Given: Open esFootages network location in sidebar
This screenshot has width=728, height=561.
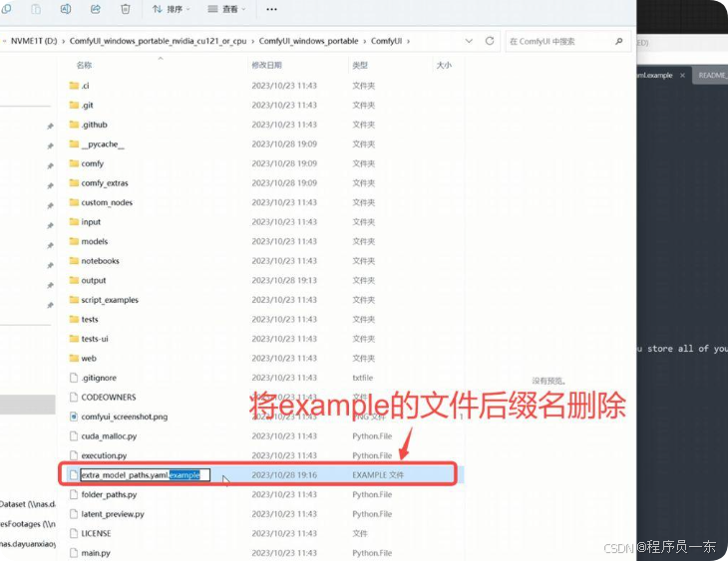Looking at the screenshot, I should (28, 524).
